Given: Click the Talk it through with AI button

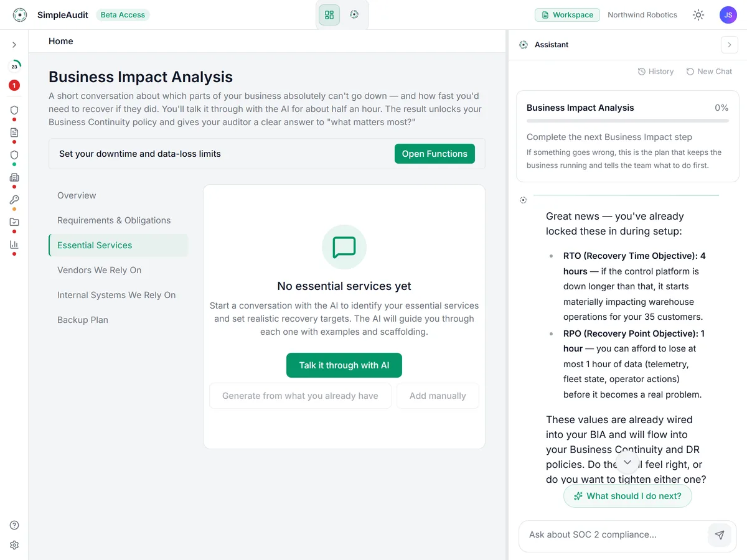Looking at the screenshot, I should coord(344,365).
